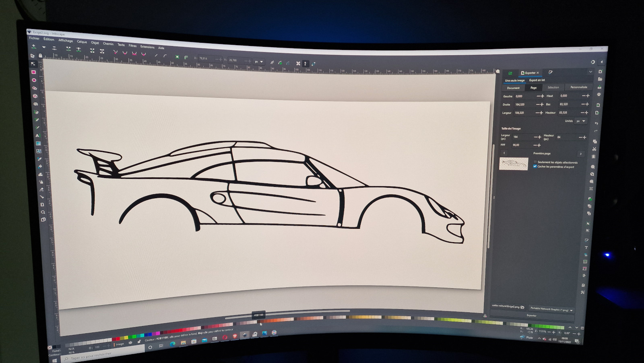Open the Portable Network Graphic format dropdown
Viewport: 644px width, 363px height.
click(551, 309)
